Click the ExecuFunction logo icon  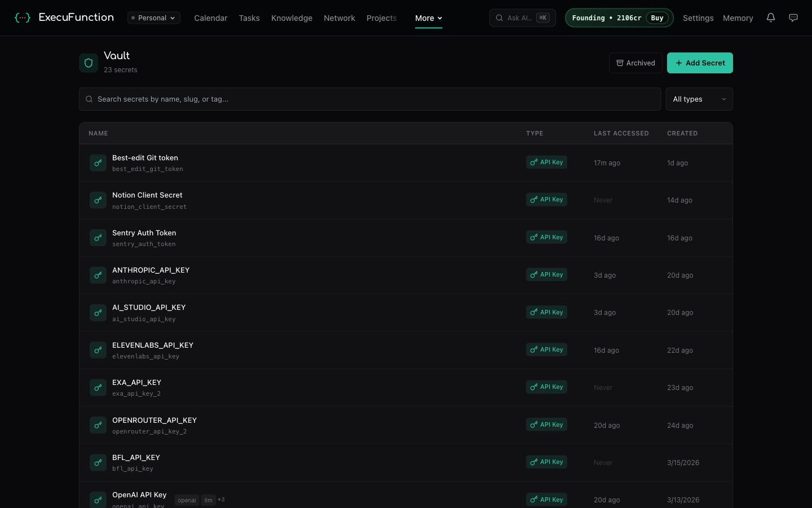point(23,17)
